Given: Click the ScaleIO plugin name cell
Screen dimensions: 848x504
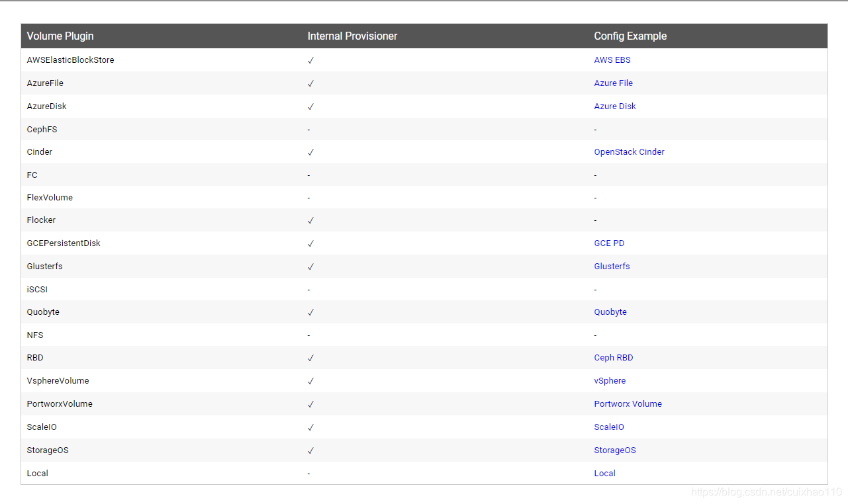Looking at the screenshot, I should tap(42, 427).
